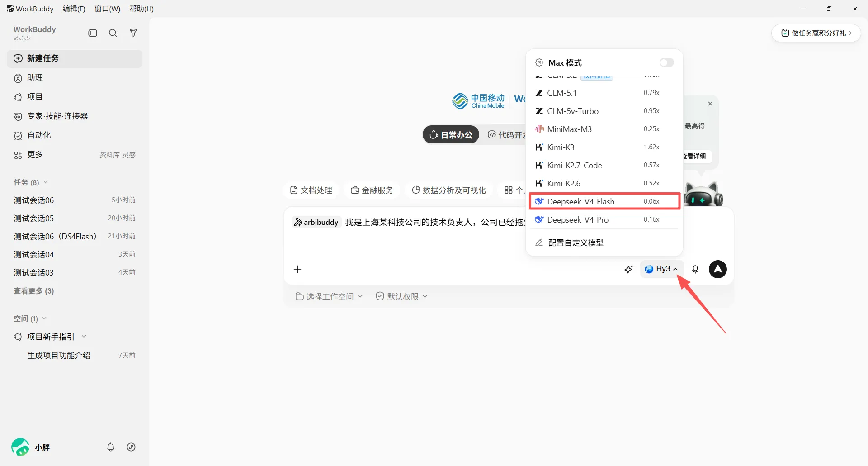Choose the 金融服务 chip

(372, 190)
